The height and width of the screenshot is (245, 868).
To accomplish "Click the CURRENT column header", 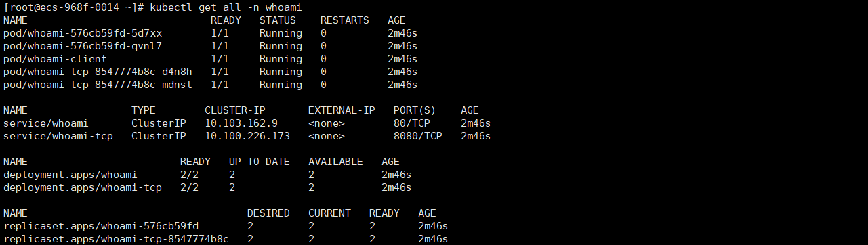I will coord(329,213).
